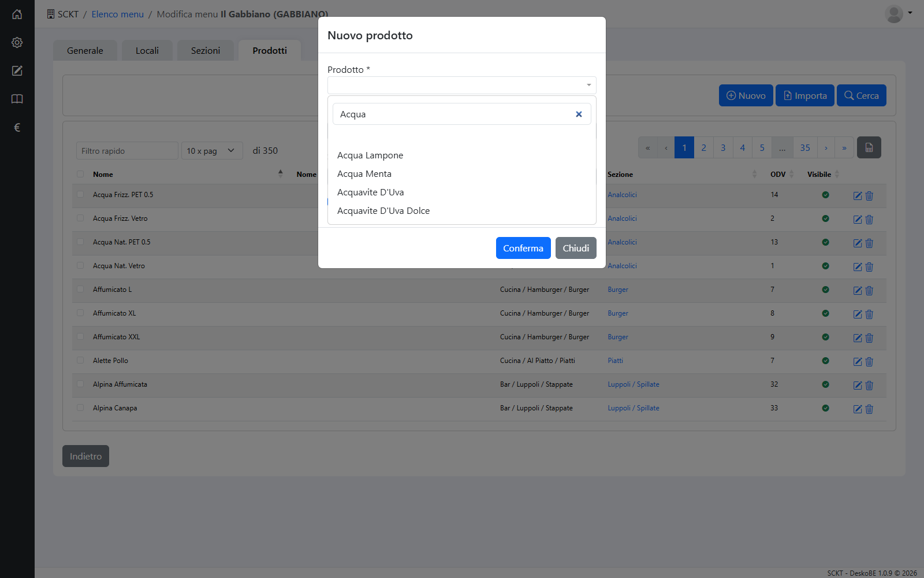Open the 10 x pag page-size dropdown

pos(212,151)
